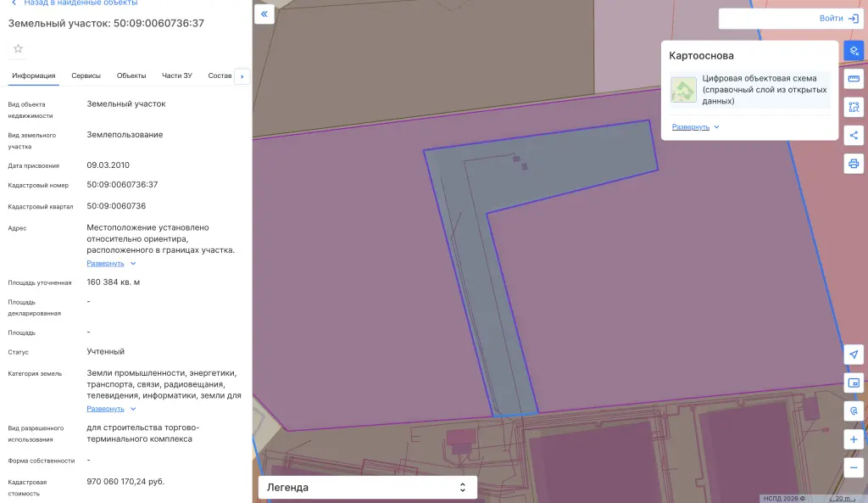Switch to the Сервисы tab
This screenshot has height=503, width=868.
coord(86,75)
